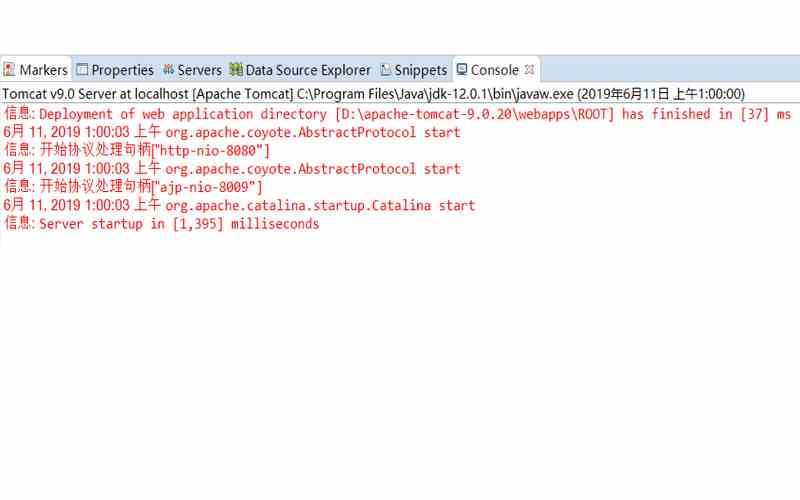Open the Data Source Explorer tab

tap(300, 70)
